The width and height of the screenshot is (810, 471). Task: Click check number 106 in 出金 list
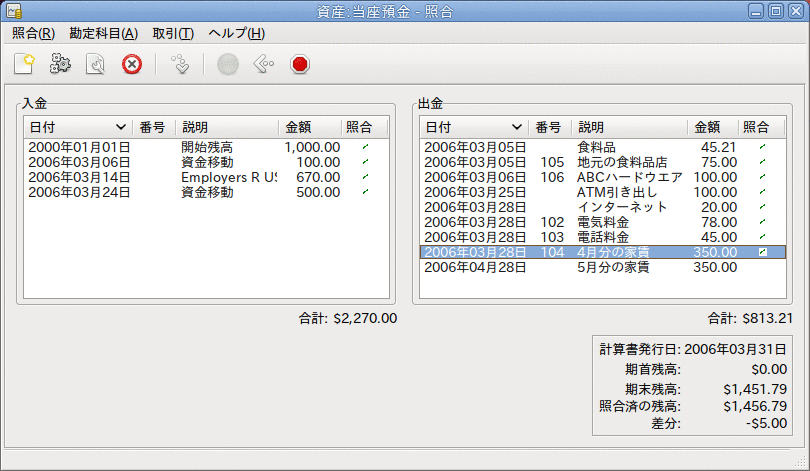coord(552,177)
